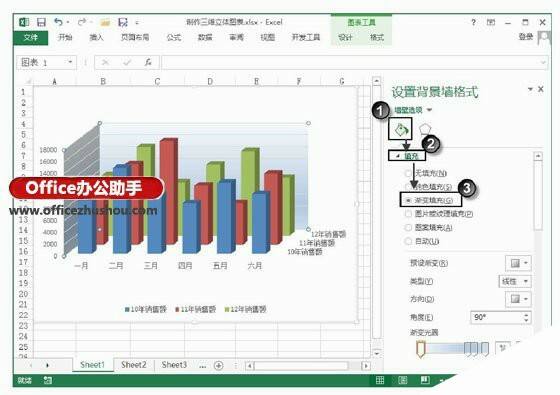560x395 pixels.
Task: Click horizontal scrollbar left arrow
Action: 250,366
